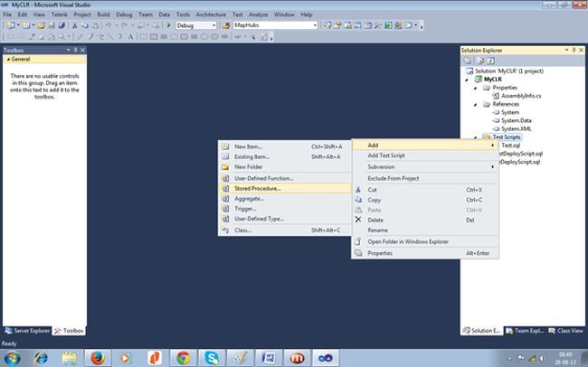
Task: Open Internet Explorer from the taskbar
Action: coord(41,358)
